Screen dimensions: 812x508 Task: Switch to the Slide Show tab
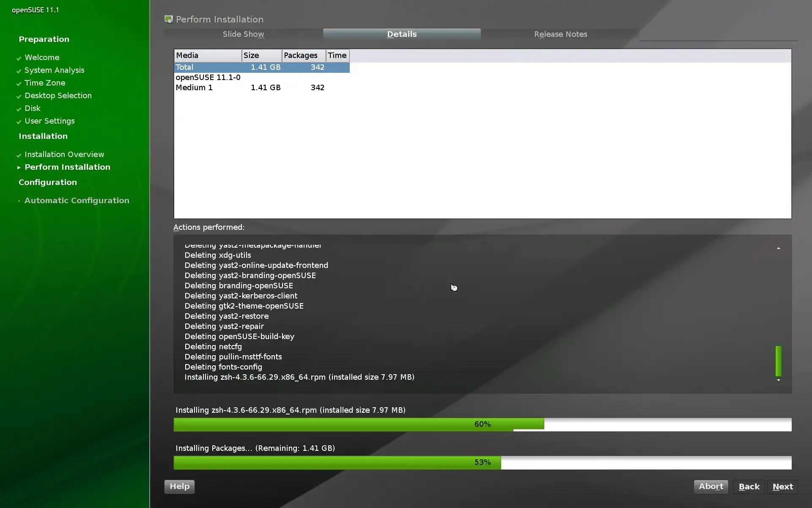pyautogui.click(x=243, y=34)
